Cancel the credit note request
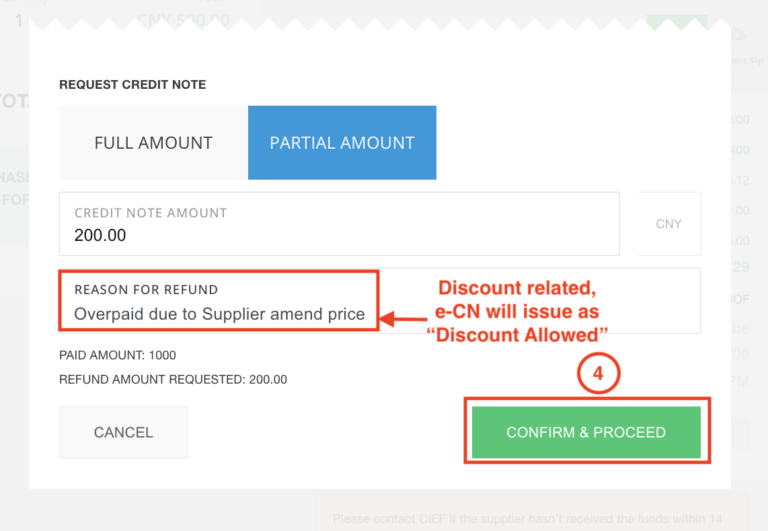768x531 pixels. point(123,432)
